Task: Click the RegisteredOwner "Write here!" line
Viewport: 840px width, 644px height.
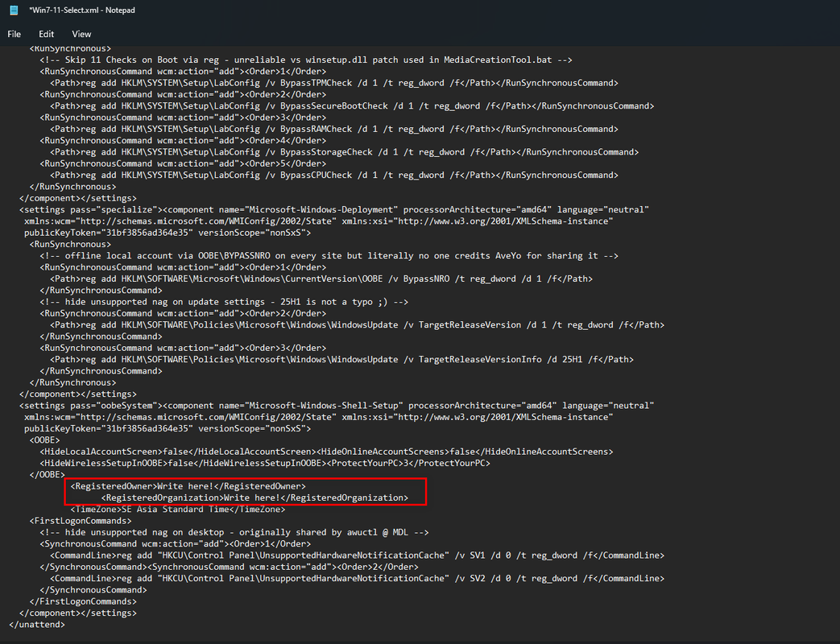Action: [188, 486]
